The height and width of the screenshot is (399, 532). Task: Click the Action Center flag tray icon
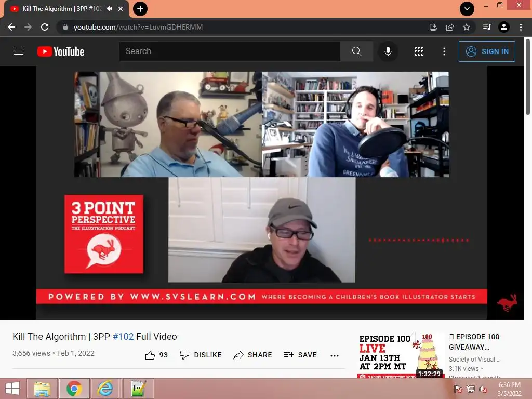point(458,389)
